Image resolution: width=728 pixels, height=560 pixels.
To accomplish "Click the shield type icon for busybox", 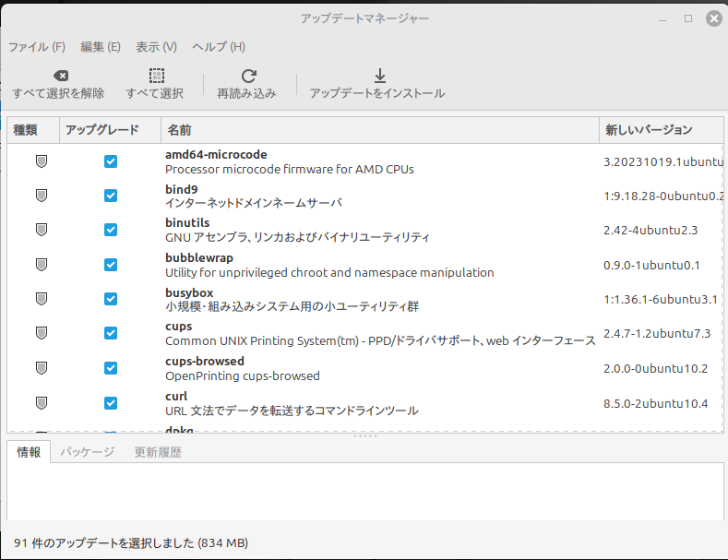I will click(x=41, y=299).
